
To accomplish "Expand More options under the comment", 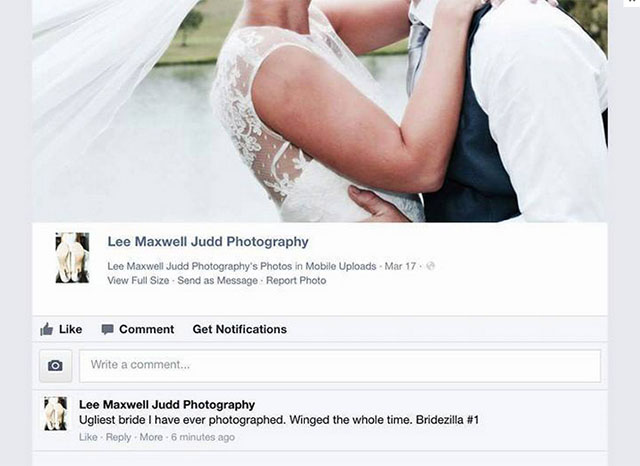I will (x=151, y=437).
